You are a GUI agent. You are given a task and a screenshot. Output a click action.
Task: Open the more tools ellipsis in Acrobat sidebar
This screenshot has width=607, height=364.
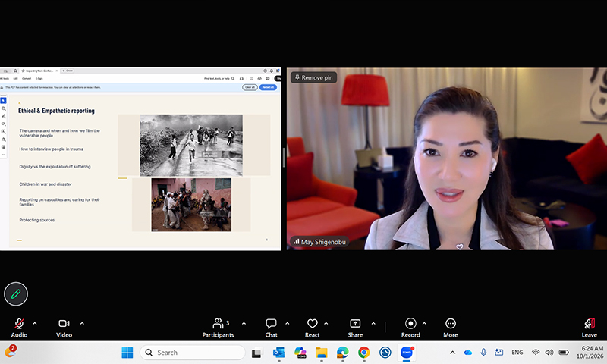pyautogui.click(x=3, y=155)
